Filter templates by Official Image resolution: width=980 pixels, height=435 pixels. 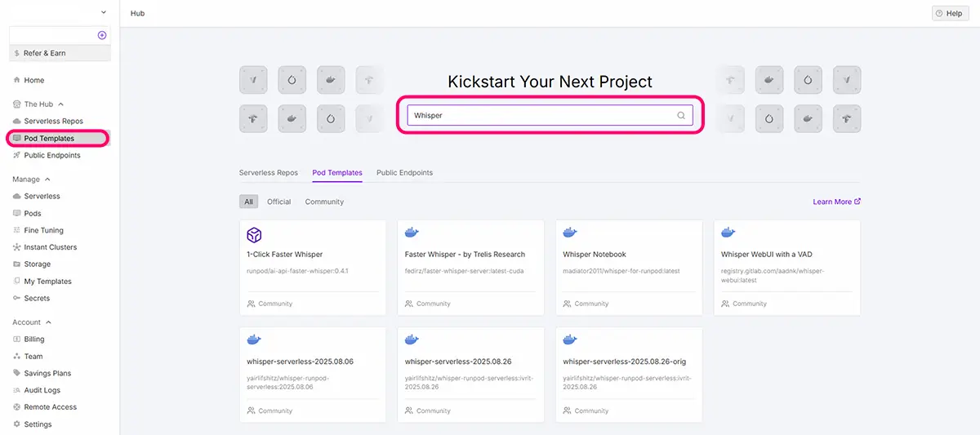pos(278,202)
